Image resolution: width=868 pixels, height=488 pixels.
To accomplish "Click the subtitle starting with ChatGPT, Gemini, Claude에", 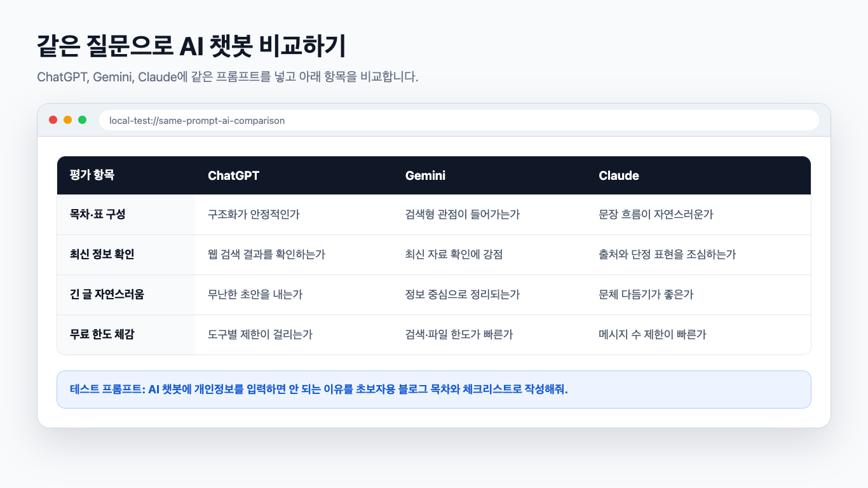I will pos(227,78).
